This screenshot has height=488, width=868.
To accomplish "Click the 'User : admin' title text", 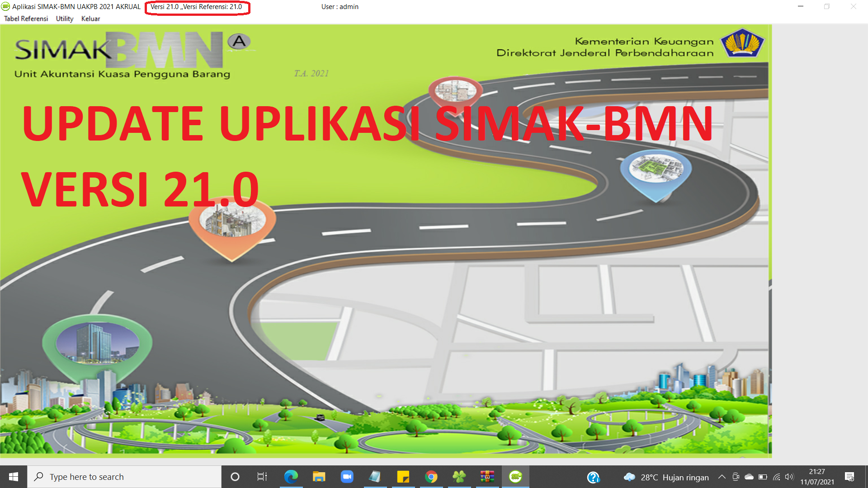I will (x=340, y=7).
